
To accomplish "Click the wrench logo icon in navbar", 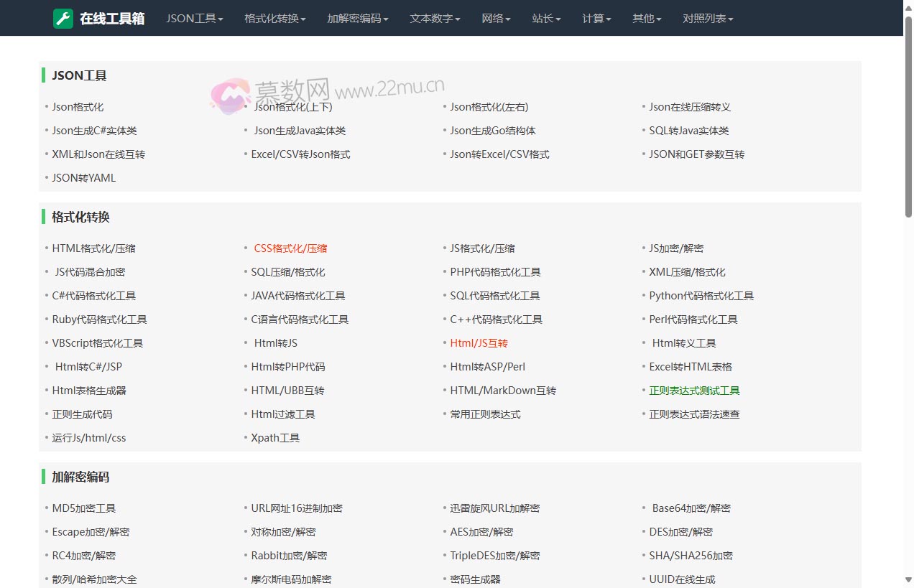I will (x=61, y=18).
